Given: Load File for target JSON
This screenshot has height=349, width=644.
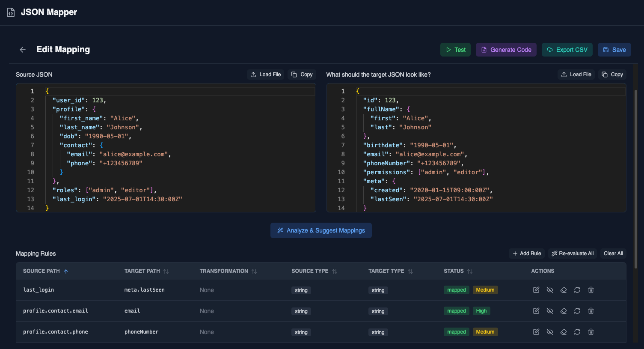Looking at the screenshot, I should point(576,75).
